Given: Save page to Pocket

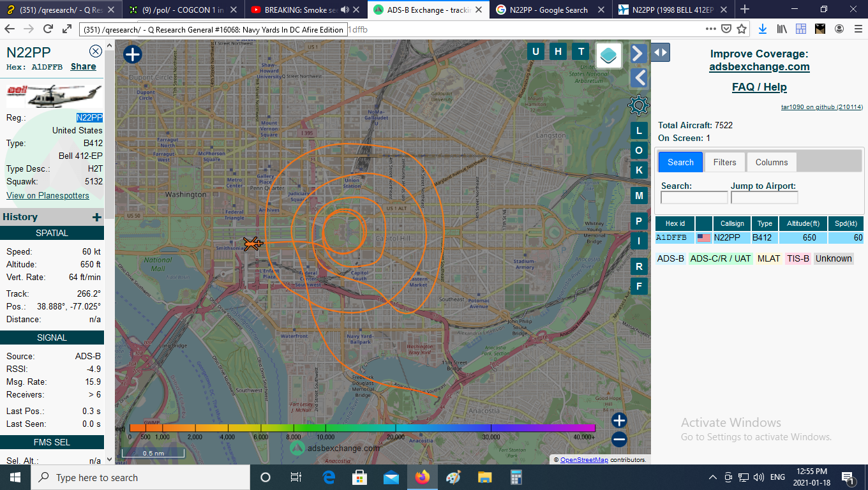Looking at the screenshot, I should click(726, 29).
